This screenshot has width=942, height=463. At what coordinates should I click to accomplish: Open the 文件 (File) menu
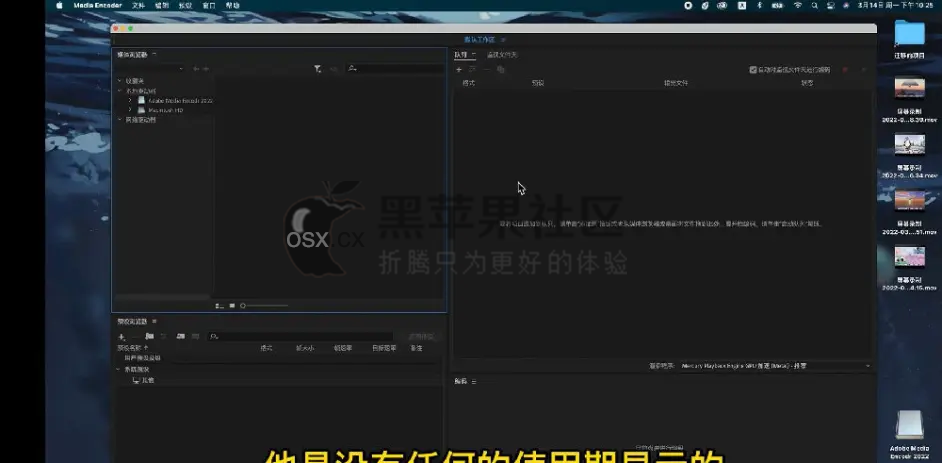click(138, 5)
